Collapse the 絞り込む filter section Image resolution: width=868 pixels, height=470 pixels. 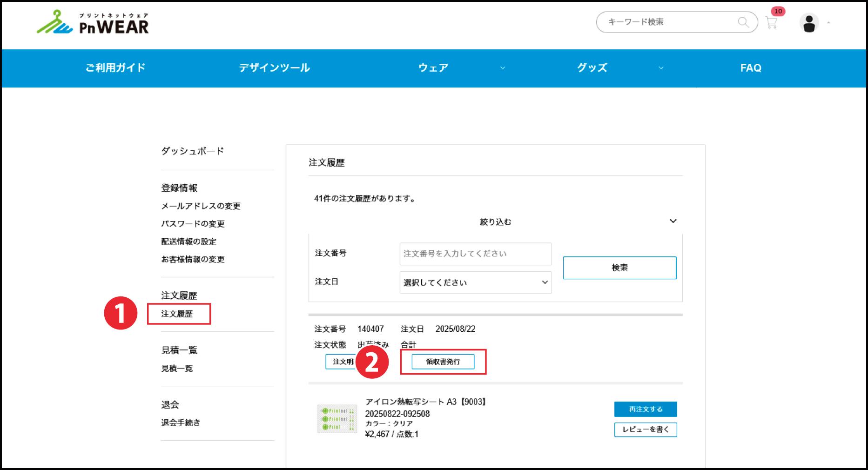tap(673, 221)
